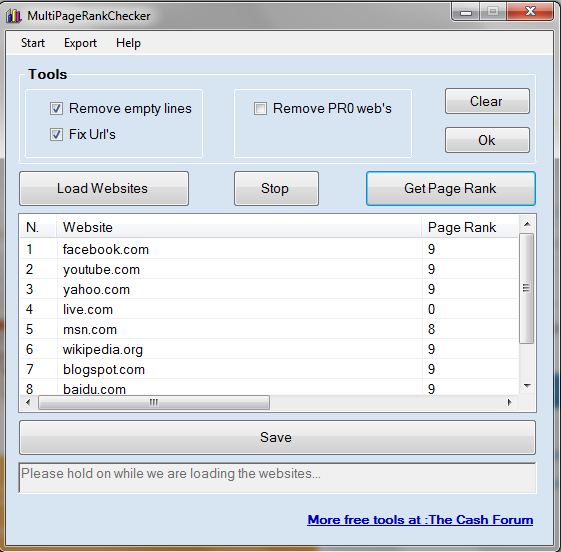561x552 pixels.
Task: Enable the Remove PR0 web's checkbox
Action: pos(260,108)
